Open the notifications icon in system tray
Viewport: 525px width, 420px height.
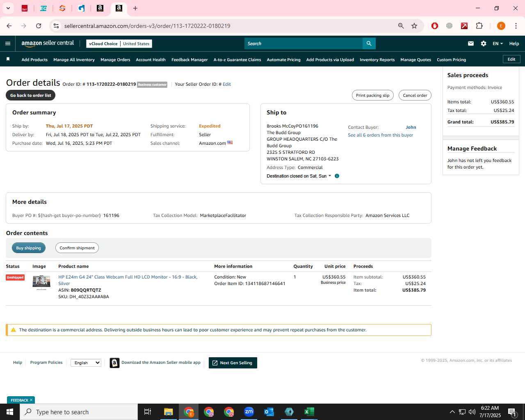point(512,412)
